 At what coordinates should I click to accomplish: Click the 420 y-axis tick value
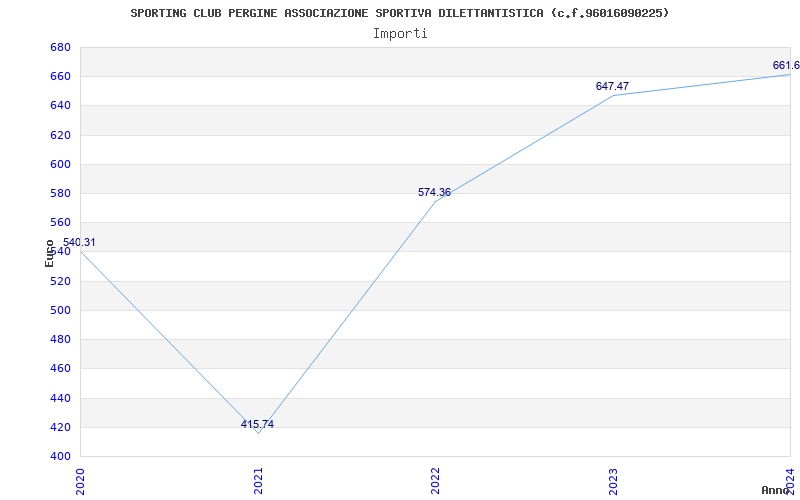60,427
